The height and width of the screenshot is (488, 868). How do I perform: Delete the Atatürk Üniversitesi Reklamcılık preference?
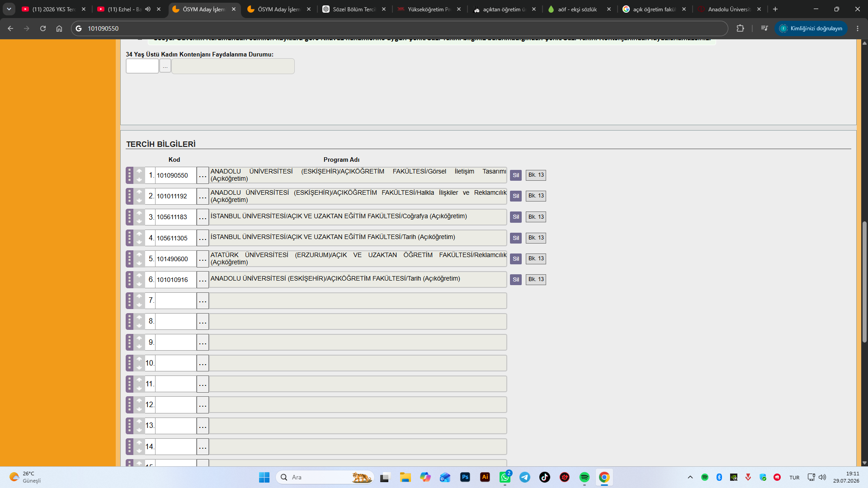[516, 259]
